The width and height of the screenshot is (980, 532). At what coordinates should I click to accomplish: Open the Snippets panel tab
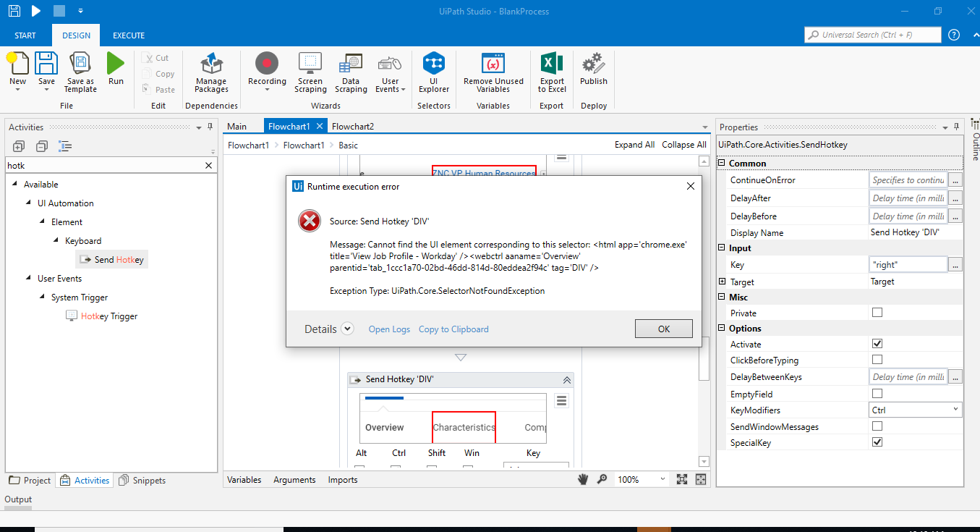click(142, 480)
